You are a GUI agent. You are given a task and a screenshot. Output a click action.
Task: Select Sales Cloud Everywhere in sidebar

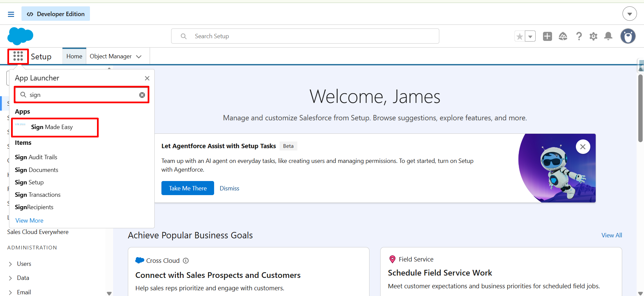point(38,232)
